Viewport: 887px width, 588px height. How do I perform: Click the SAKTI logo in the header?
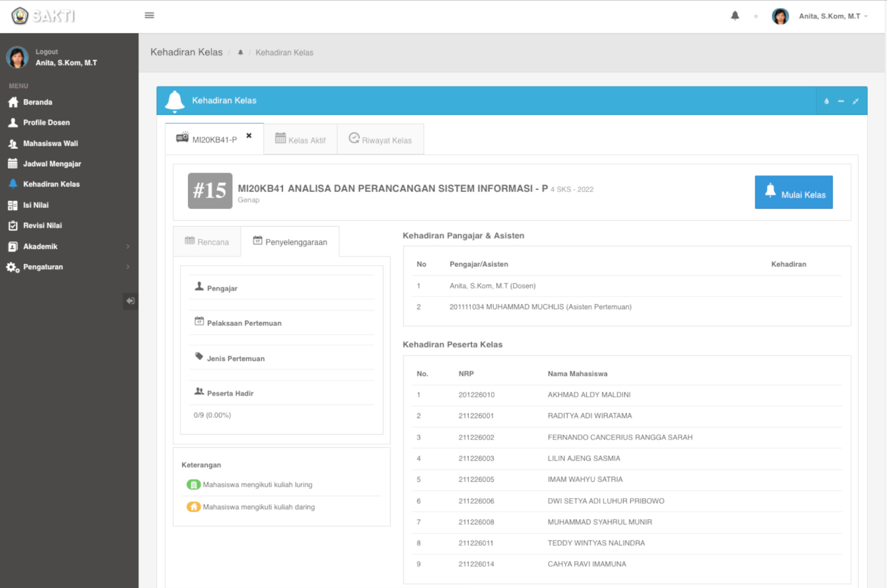pos(43,16)
